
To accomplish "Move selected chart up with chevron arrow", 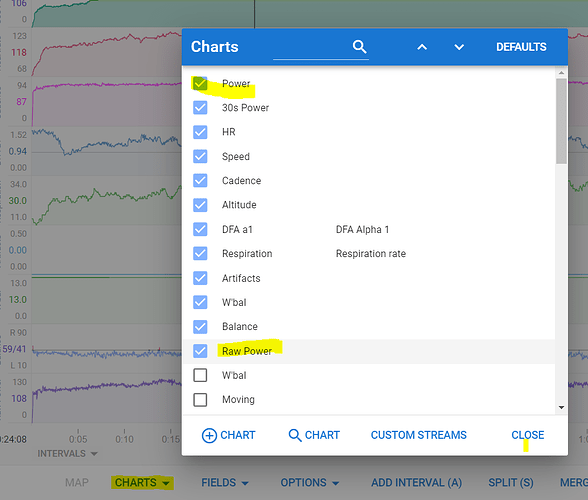I will [x=422, y=47].
